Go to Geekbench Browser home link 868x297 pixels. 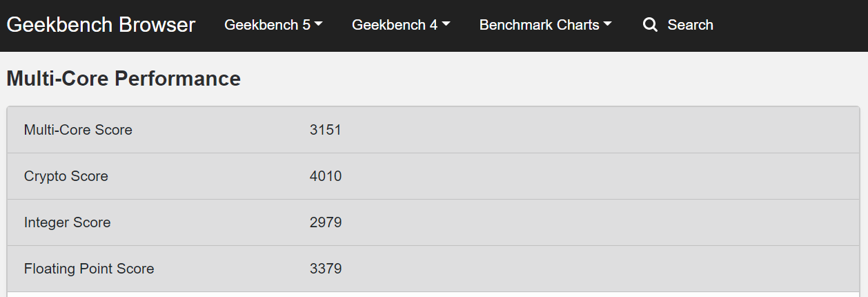tap(101, 25)
